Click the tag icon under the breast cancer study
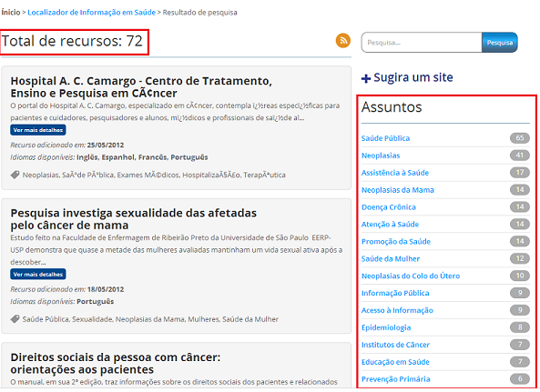This screenshot has width=540, height=392. click(15, 319)
